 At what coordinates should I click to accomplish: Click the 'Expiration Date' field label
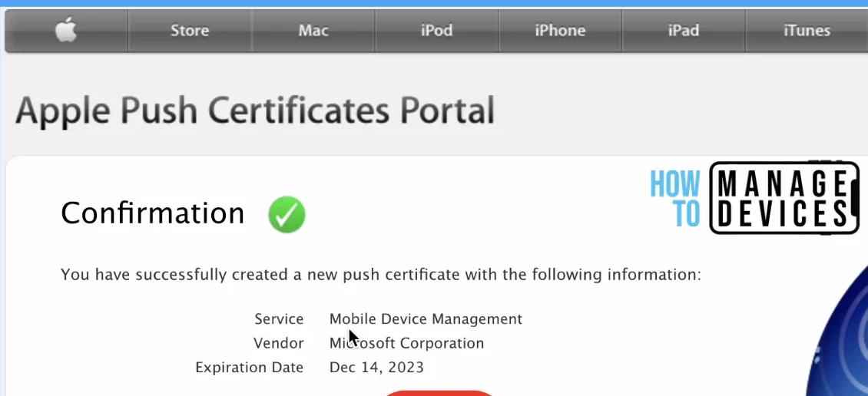[x=250, y=368]
